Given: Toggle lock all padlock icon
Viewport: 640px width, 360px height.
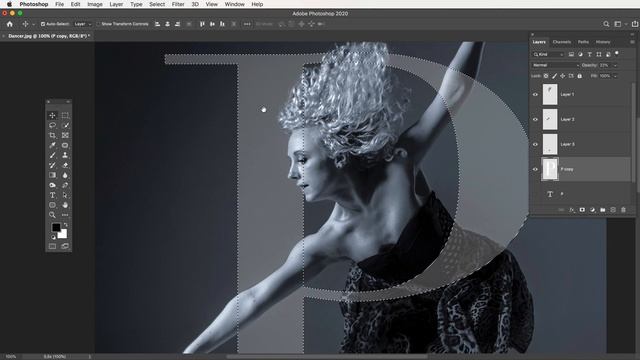Looking at the screenshot, I should coord(580,76).
